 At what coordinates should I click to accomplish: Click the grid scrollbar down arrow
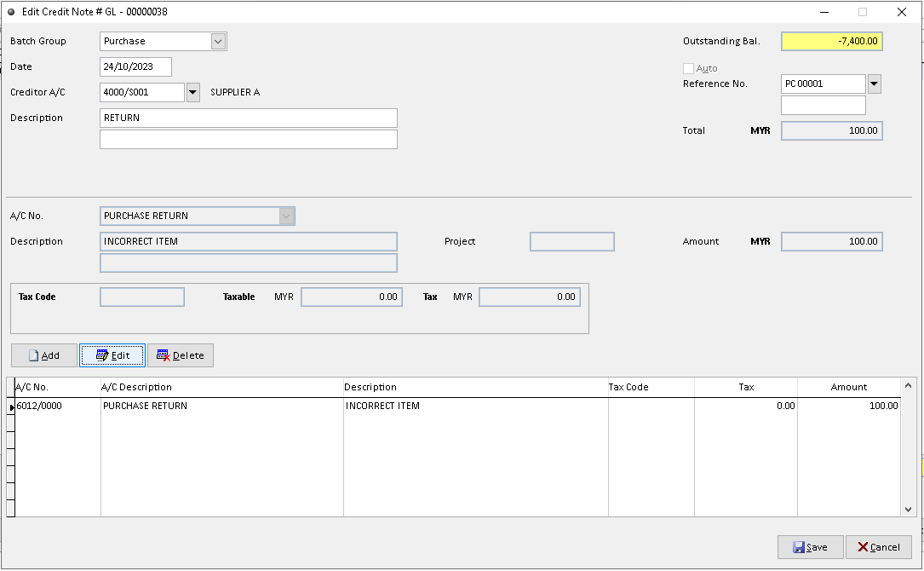(908, 510)
